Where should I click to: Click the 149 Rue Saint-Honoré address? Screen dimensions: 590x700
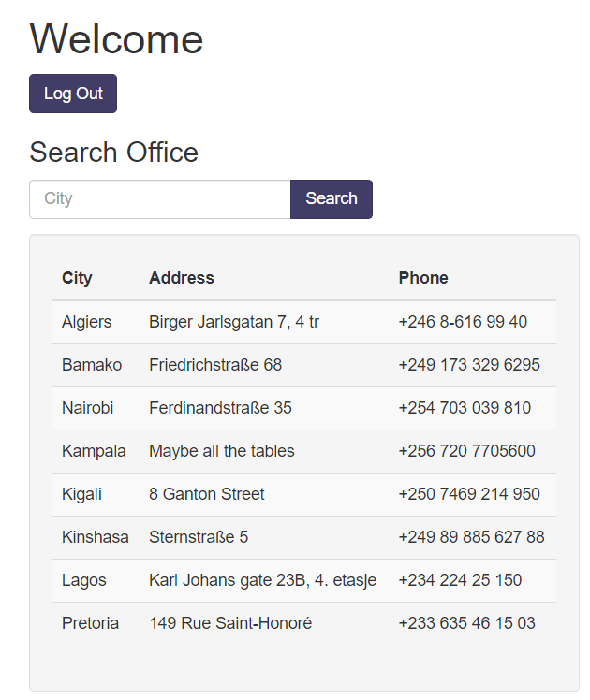230,623
